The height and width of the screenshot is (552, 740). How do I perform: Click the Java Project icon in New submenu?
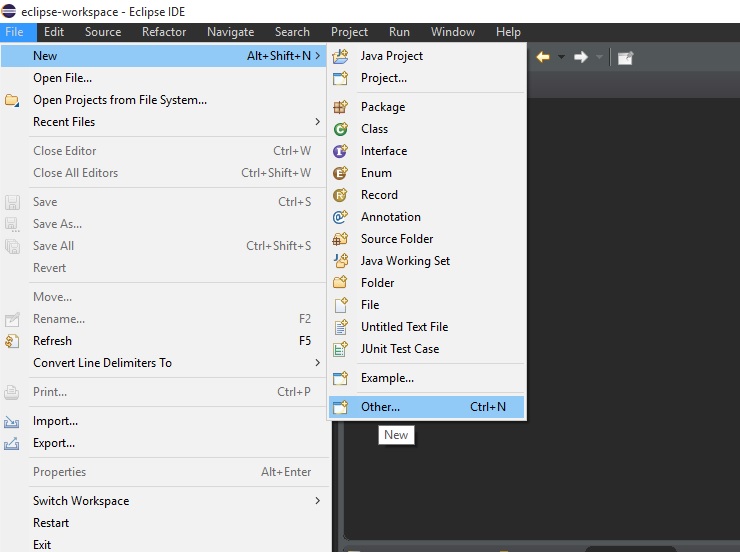(340, 56)
